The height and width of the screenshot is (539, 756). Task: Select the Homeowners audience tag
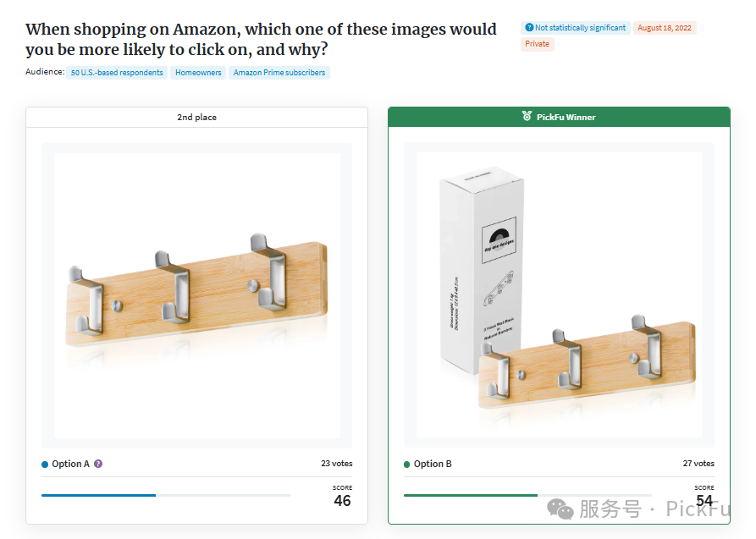tap(198, 73)
